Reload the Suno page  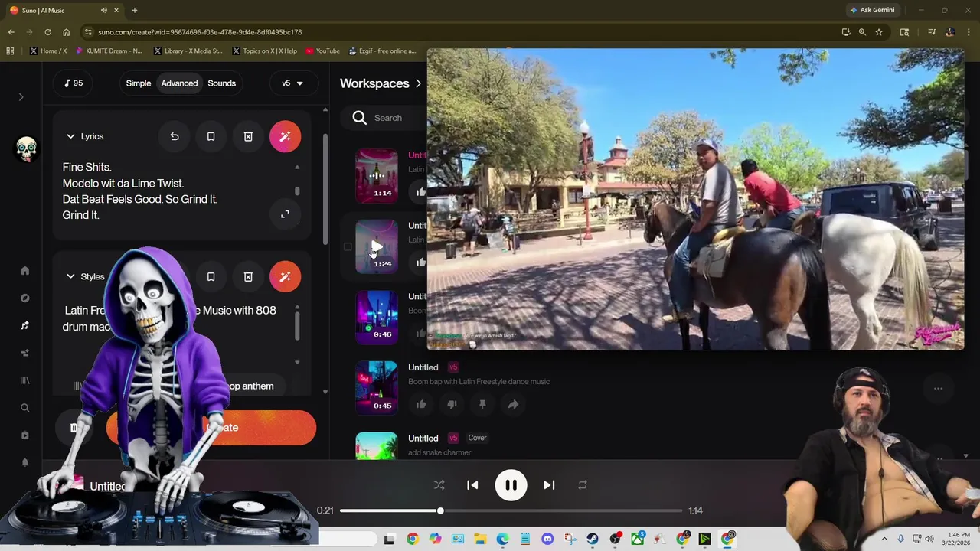click(x=47, y=32)
